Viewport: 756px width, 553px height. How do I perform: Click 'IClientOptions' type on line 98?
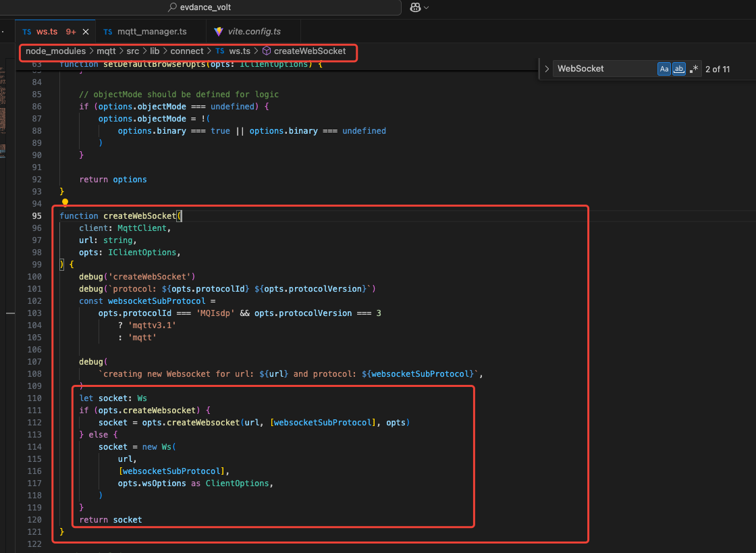[x=142, y=252]
